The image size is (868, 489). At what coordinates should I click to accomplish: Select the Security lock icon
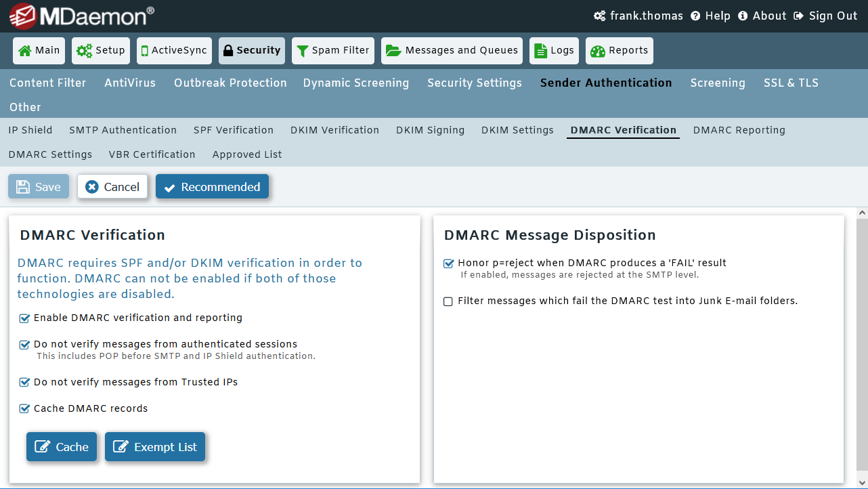coord(227,50)
